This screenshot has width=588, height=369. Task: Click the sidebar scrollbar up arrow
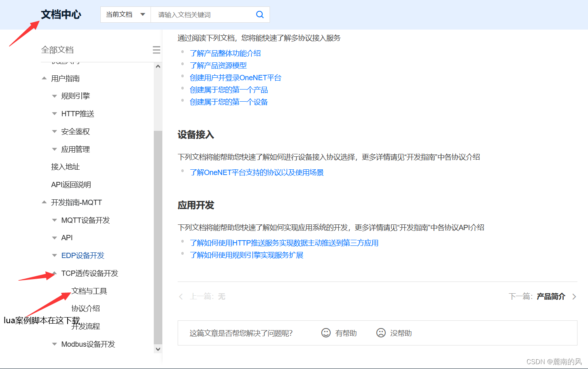[x=158, y=66]
